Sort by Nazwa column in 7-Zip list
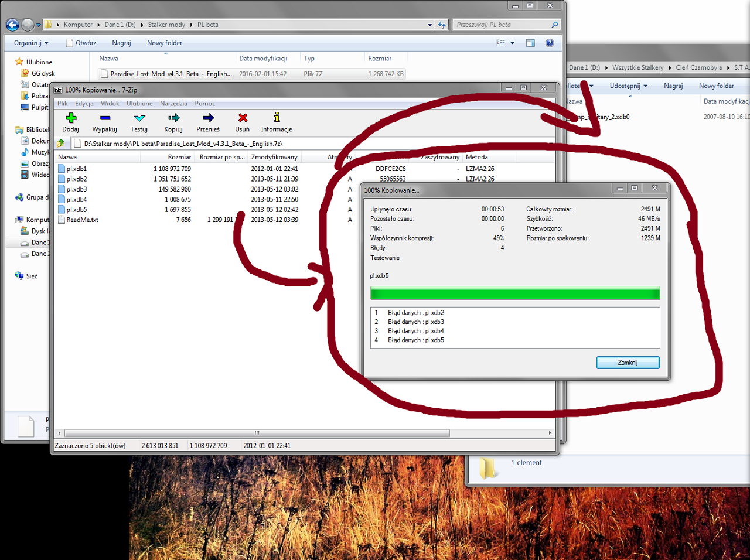750x560 pixels. [x=67, y=157]
